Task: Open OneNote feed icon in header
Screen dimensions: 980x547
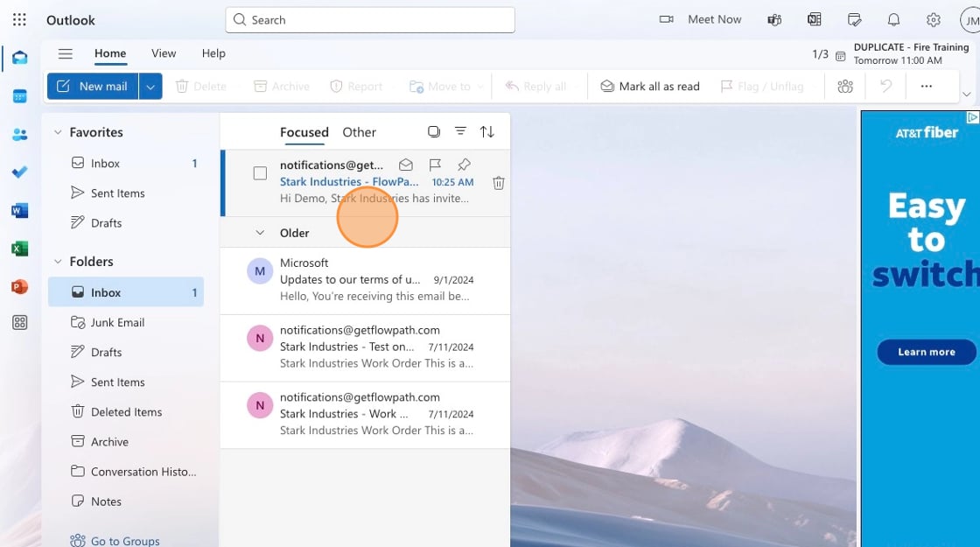Action: click(814, 20)
